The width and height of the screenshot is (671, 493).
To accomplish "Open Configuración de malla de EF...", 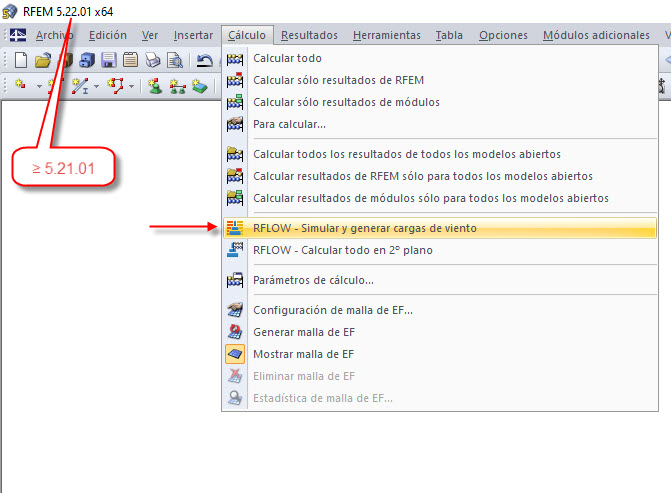I will coord(440,310).
